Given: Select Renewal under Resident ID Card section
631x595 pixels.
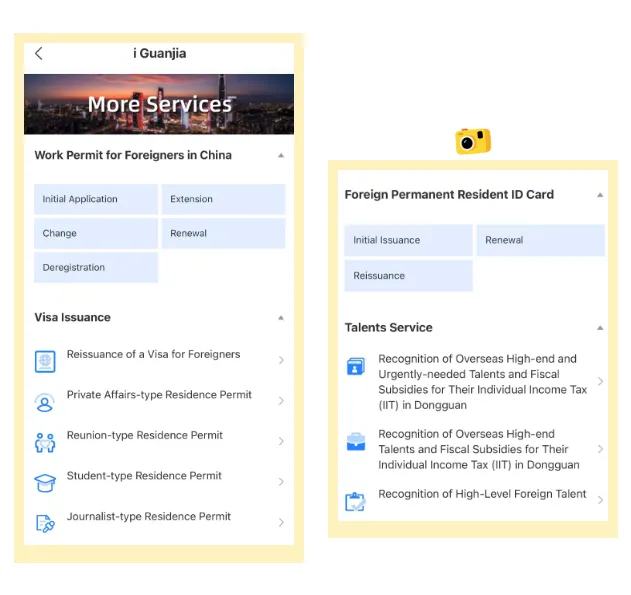Looking at the screenshot, I should pos(540,240).
